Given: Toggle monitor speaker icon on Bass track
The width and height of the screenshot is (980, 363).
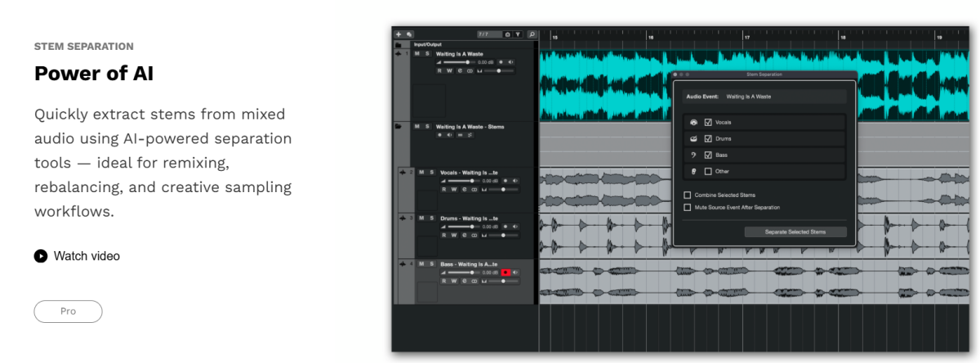Looking at the screenshot, I should [515, 272].
